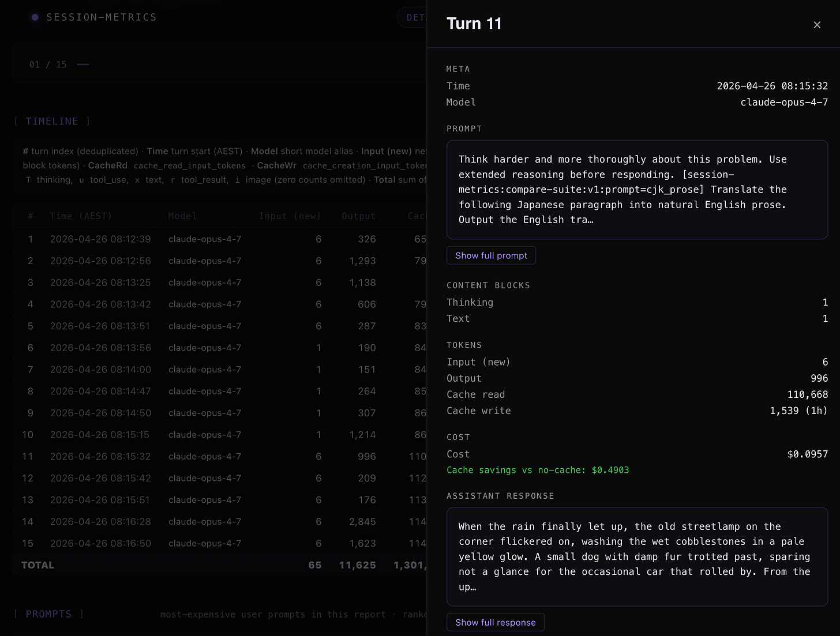The height and width of the screenshot is (636, 840).
Task: Click the SESSION-METRICS status dot icon
Action: tap(35, 17)
